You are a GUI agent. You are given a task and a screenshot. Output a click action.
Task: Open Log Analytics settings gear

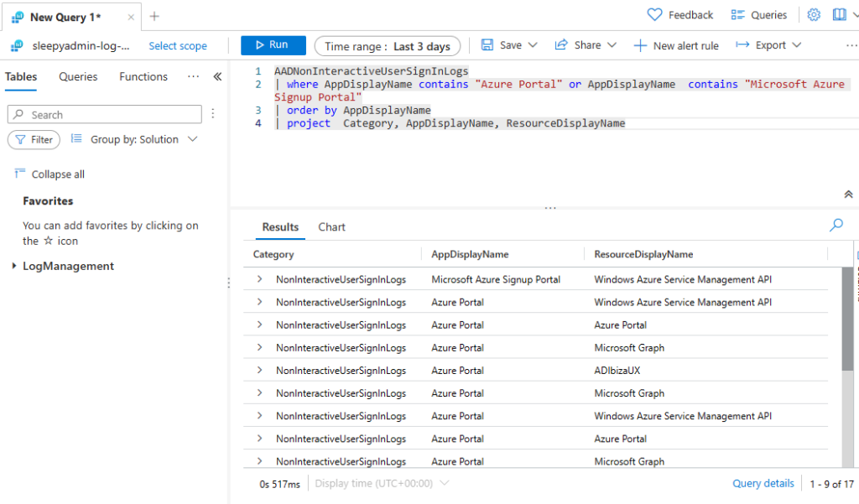(811, 14)
